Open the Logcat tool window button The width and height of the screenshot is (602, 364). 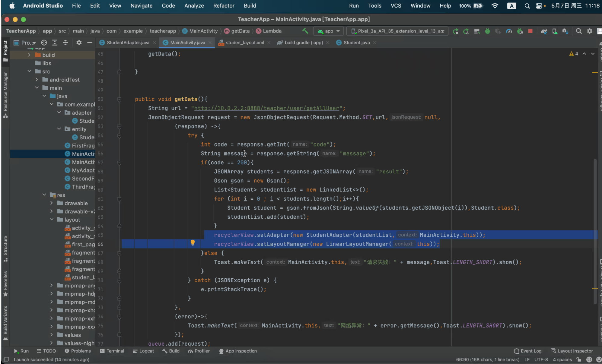[143, 351]
